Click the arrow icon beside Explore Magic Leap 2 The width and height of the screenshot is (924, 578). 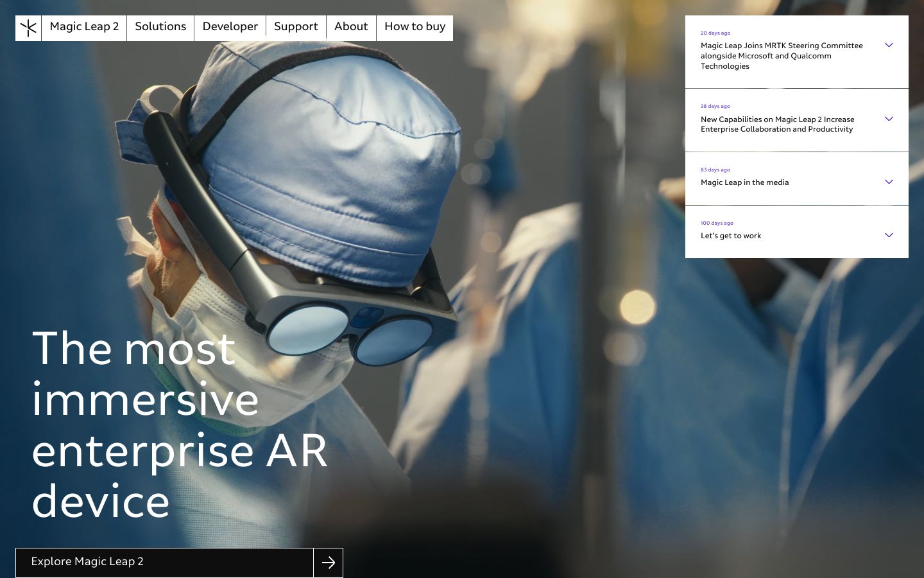click(x=329, y=563)
